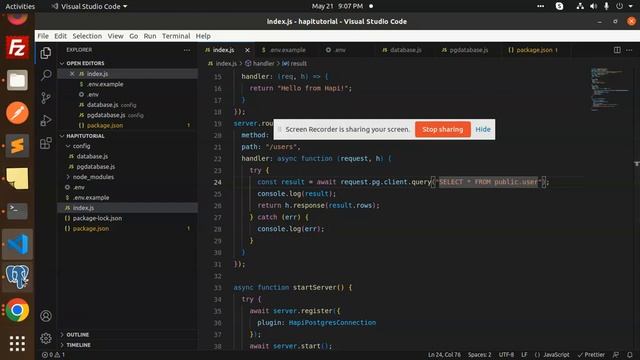
Task: Close the index.js editor tab
Action: [247, 50]
